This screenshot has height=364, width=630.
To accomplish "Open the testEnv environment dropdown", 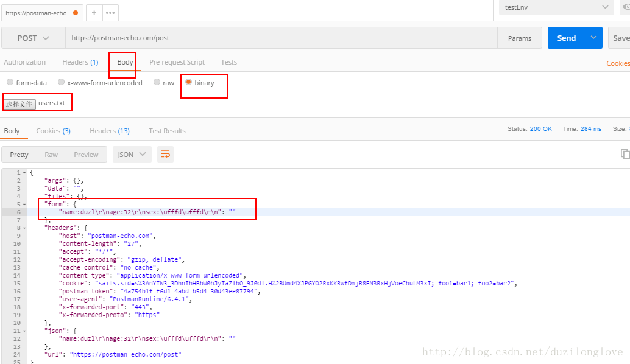I will pos(556,7).
